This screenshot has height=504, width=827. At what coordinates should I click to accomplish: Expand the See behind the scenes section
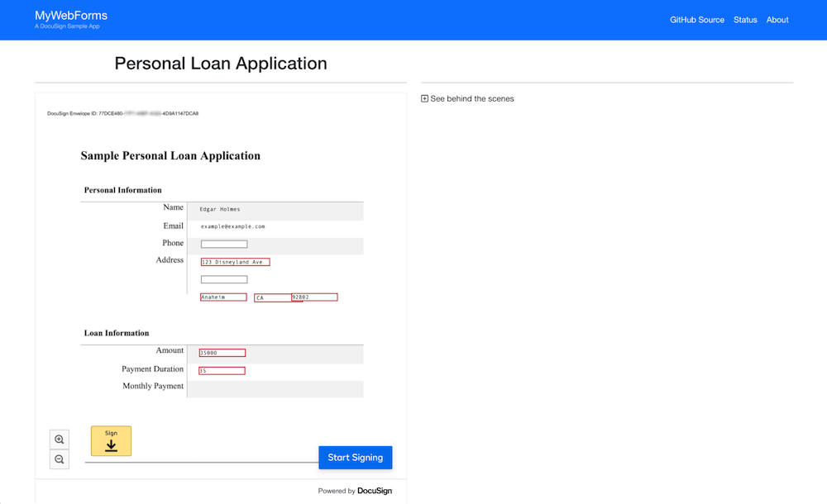tap(471, 98)
